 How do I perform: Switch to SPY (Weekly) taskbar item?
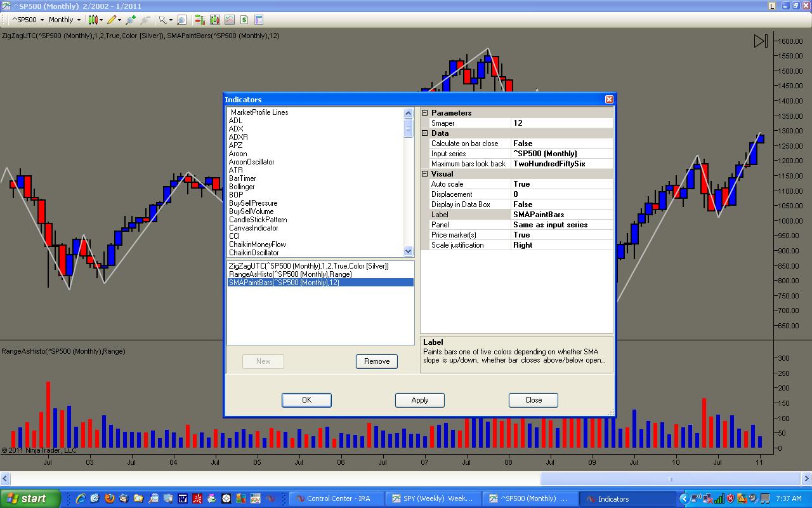(433, 498)
